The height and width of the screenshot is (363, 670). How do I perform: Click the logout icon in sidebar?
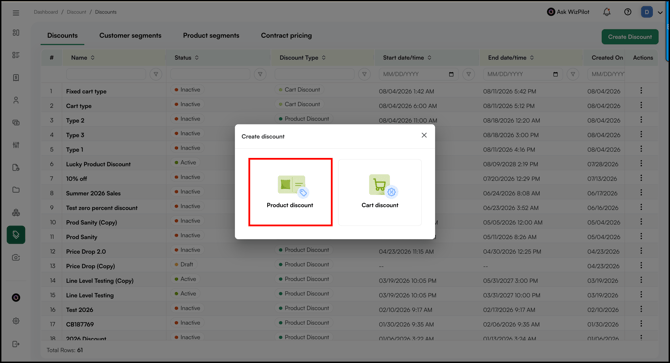point(16,344)
